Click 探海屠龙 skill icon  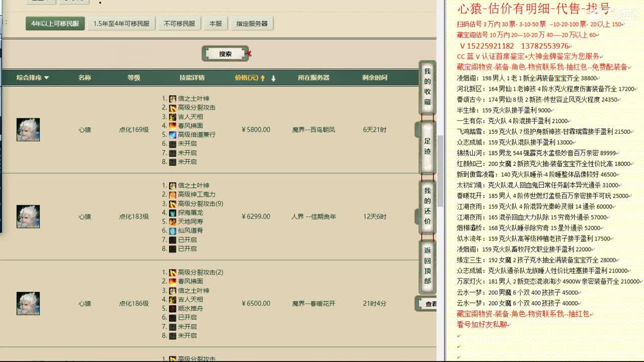[173, 213]
